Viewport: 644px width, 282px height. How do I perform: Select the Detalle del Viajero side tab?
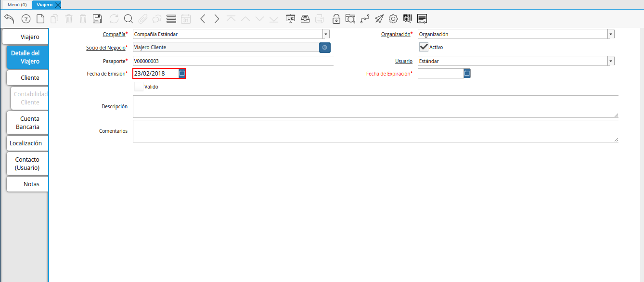[27, 57]
